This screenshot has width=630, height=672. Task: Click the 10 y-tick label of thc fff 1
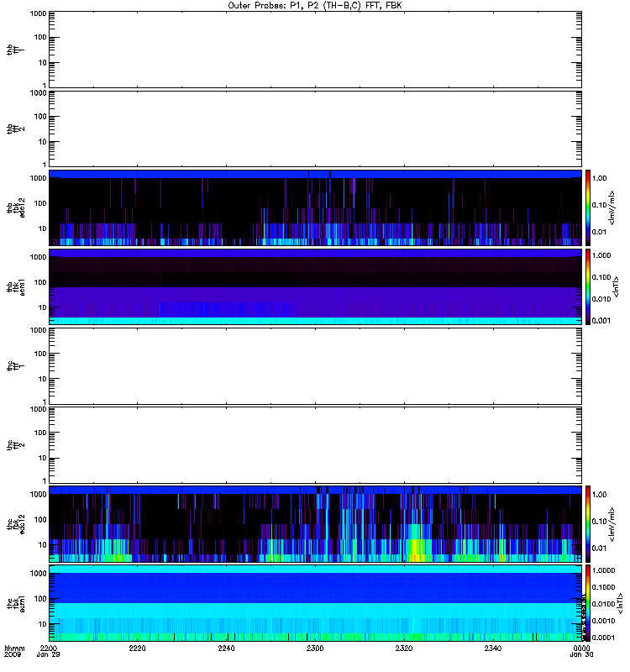pos(43,379)
